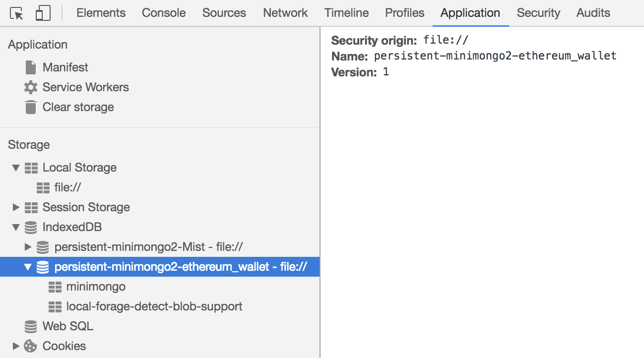Click the Web SQL database icon
Image resolution: width=644 pixels, height=358 pixels.
click(x=31, y=326)
